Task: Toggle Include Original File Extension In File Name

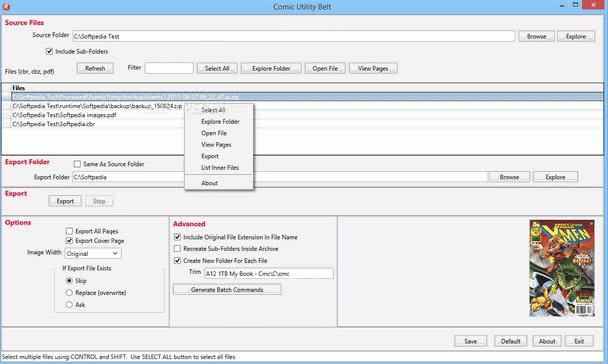Action: (177, 237)
